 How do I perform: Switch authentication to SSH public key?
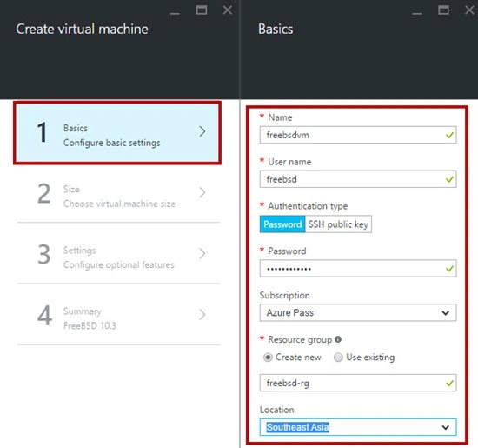[x=338, y=224]
